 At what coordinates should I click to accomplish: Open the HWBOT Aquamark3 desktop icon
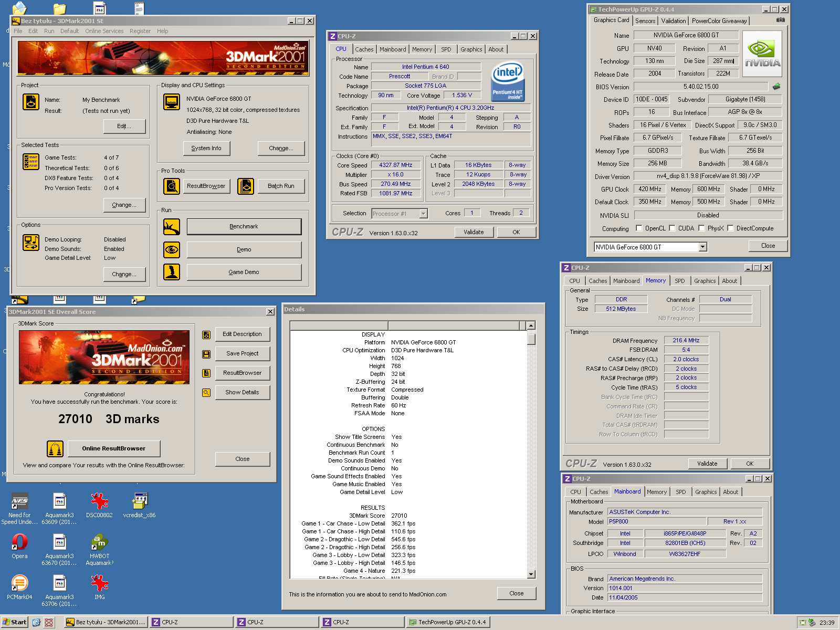pos(100,549)
